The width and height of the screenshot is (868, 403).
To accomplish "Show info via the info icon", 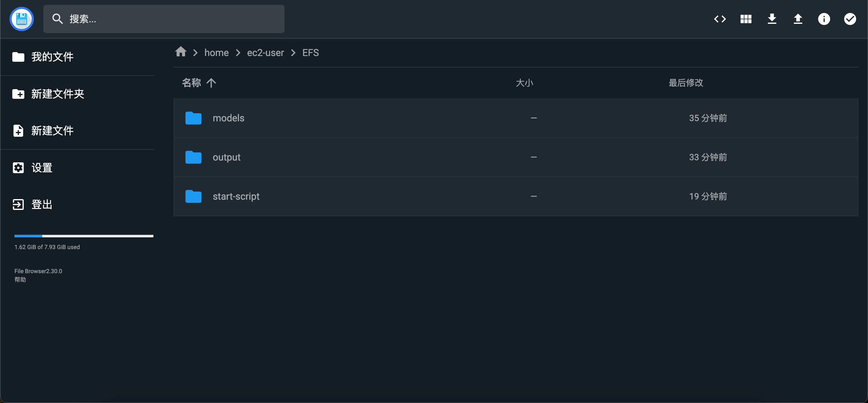I will click(x=824, y=19).
